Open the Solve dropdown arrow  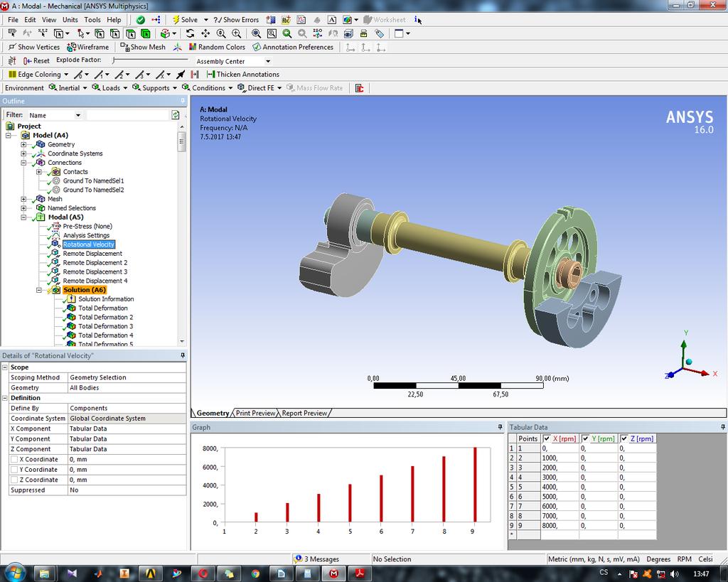coord(205,20)
